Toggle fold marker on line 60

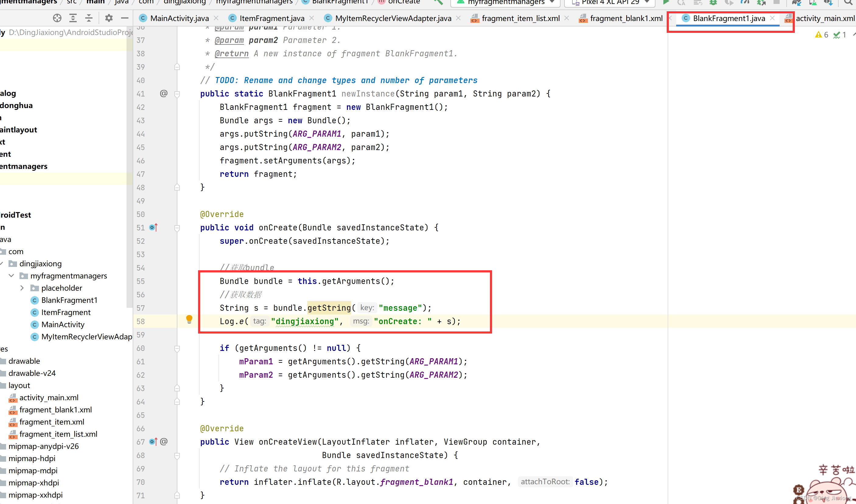coord(177,348)
